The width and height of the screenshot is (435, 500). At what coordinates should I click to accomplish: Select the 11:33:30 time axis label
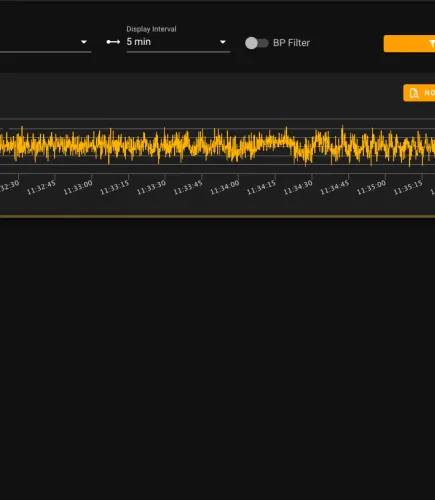[x=151, y=188]
